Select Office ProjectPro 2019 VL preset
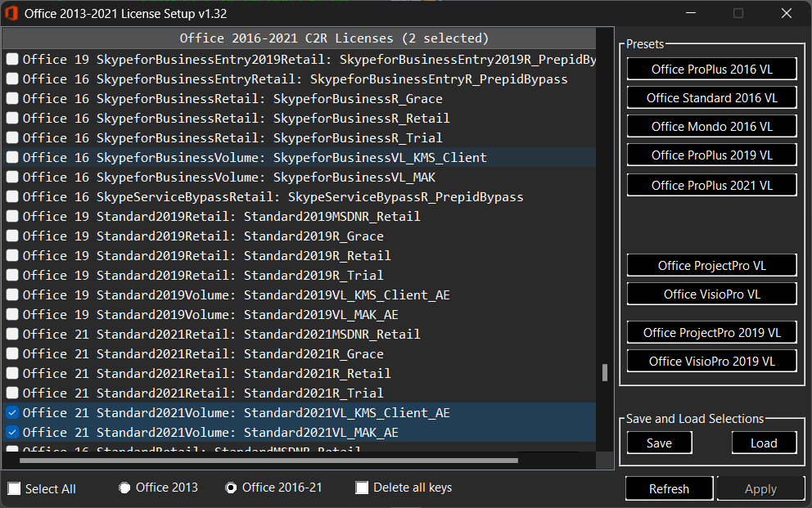This screenshot has width=812, height=508. (x=711, y=332)
